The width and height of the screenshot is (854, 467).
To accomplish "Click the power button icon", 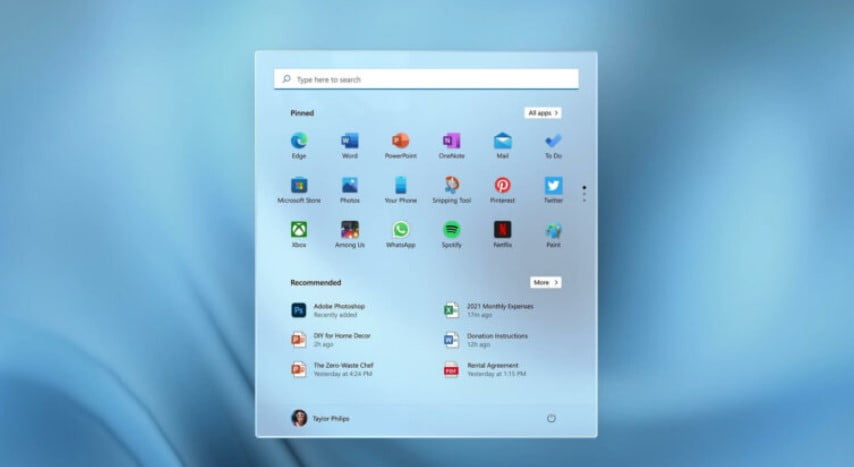I will coord(551,419).
